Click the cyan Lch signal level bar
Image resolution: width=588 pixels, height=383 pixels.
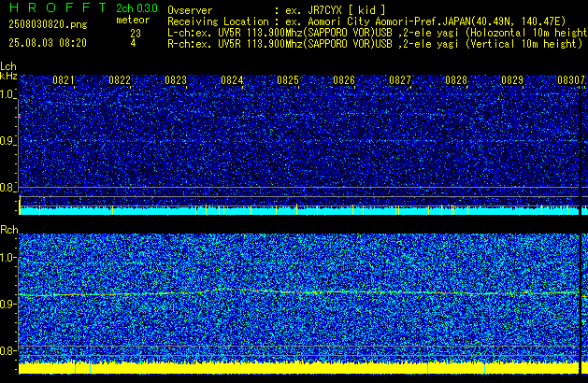click(x=299, y=210)
